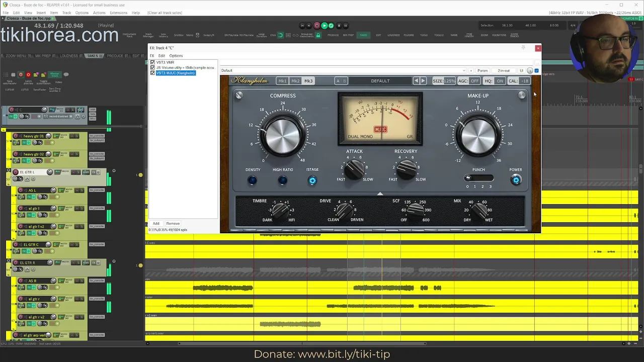Open the Actions menu
Viewport: 644px width, 362px height.
[x=99, y=13]
